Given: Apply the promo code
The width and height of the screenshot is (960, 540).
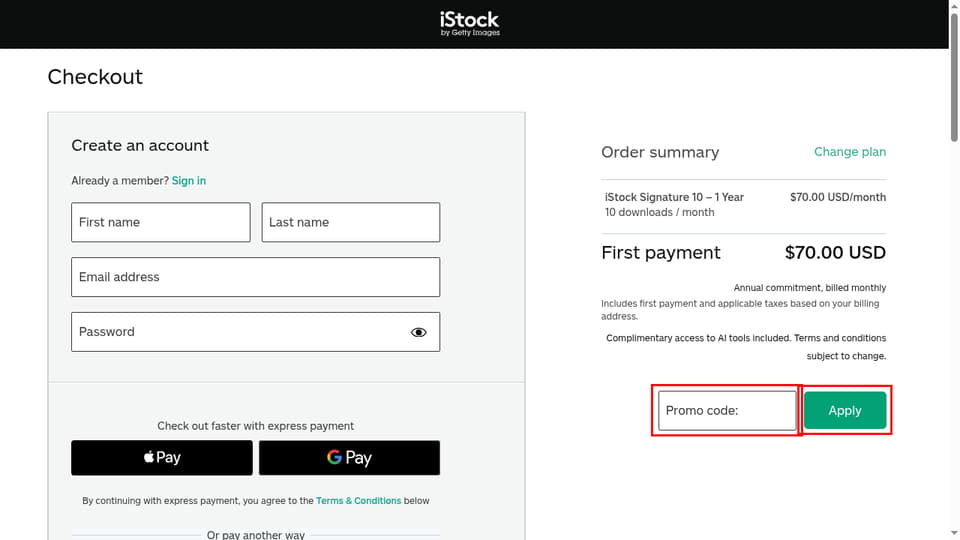Looking at the screenshot, I should tap(845, 410).
